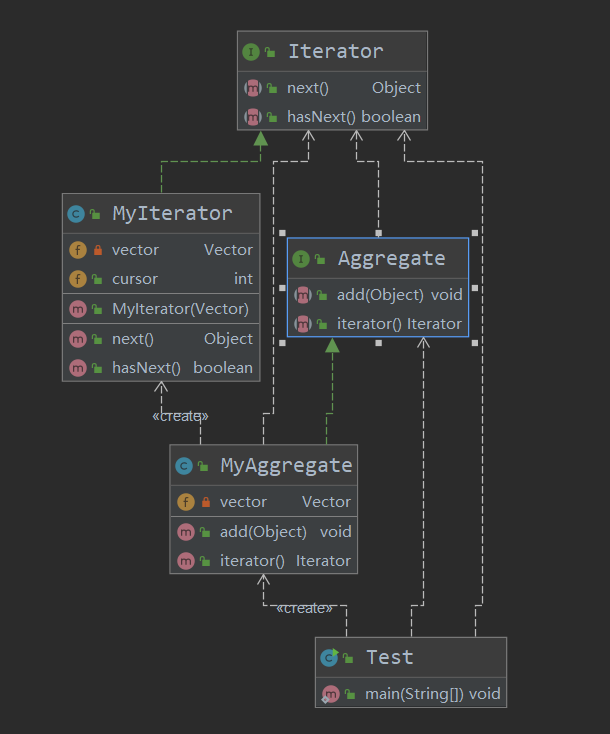The height and width of the screenshot is (734, 610).
Task: Click the Iterator interface icon
Action: [x=250, y=51]
